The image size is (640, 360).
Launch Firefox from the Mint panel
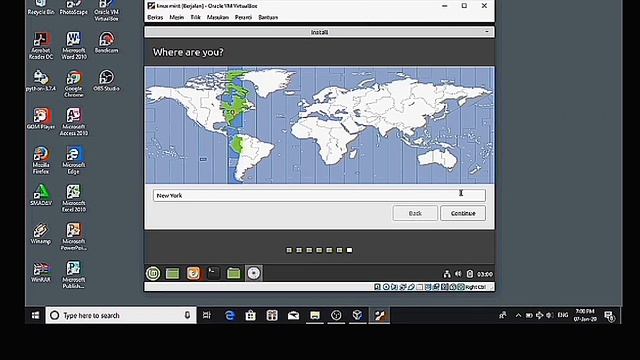[x=193, y=273]
